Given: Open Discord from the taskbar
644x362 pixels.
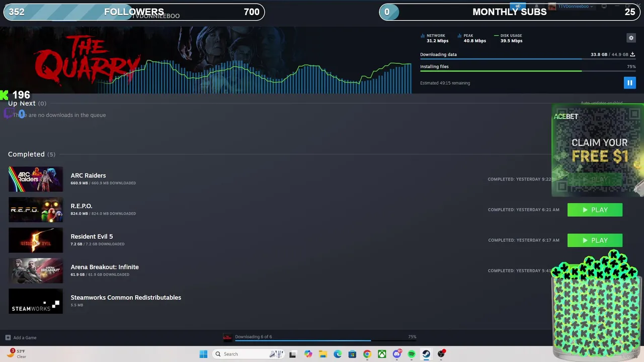Looking at the screenshot, I should (397, 354).
